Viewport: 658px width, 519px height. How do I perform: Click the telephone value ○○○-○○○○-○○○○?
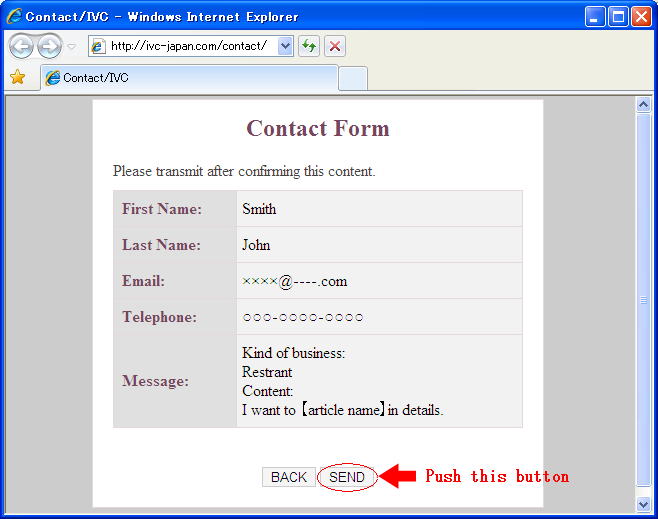click(303, 317)
